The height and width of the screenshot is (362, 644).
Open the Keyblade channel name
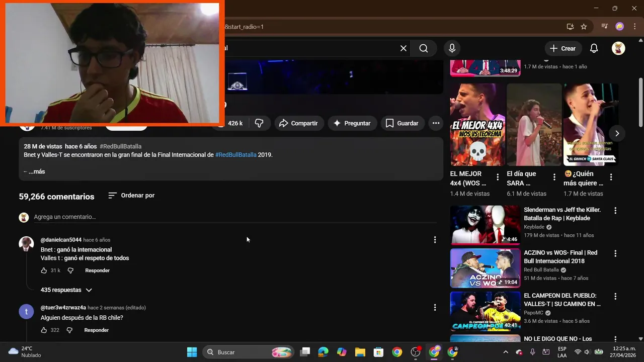tap(534, 227)
